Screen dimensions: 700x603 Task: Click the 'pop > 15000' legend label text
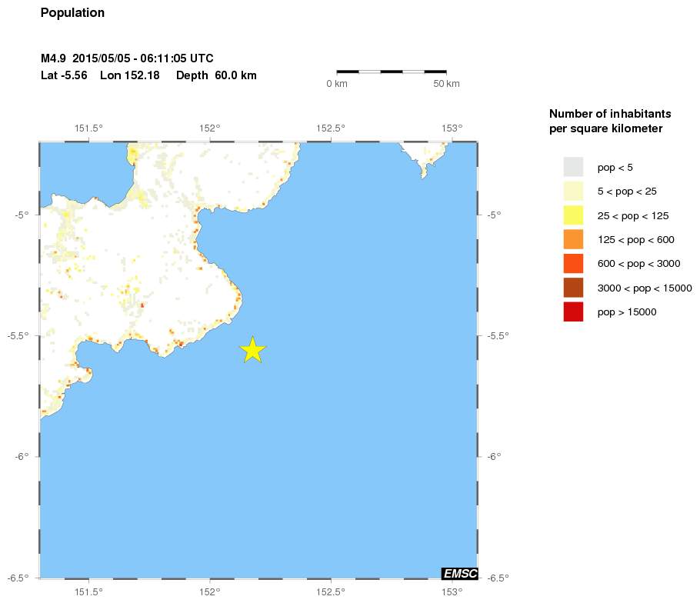coord(627,311)
